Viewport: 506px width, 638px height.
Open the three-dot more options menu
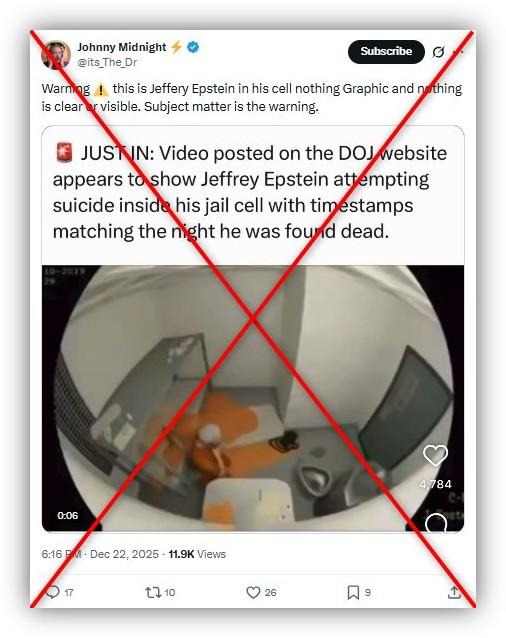[x=459, y=52]
